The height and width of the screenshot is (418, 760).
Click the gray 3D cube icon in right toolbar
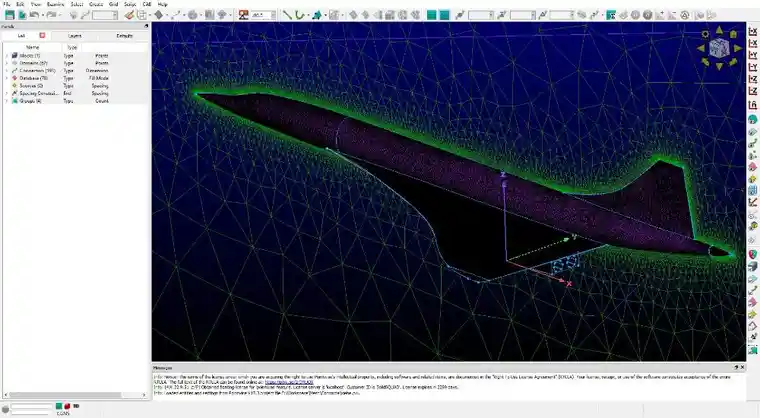[x=753, y=266]
